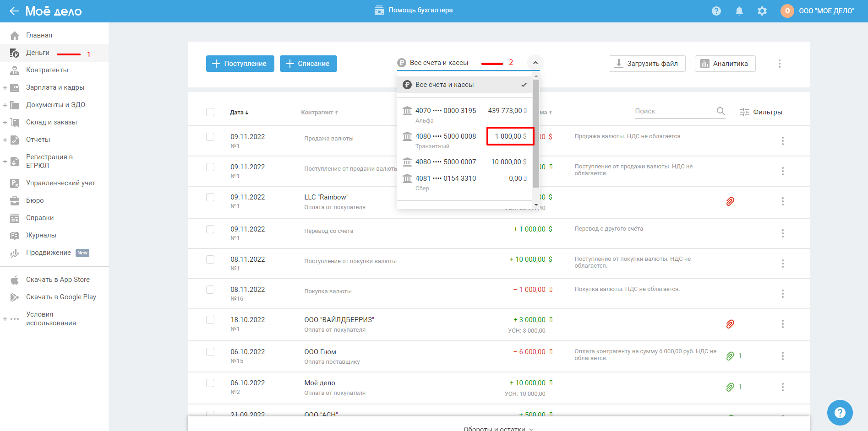Open three-dot menu next to Аналитика
The image size is (868, 431).
779,64
